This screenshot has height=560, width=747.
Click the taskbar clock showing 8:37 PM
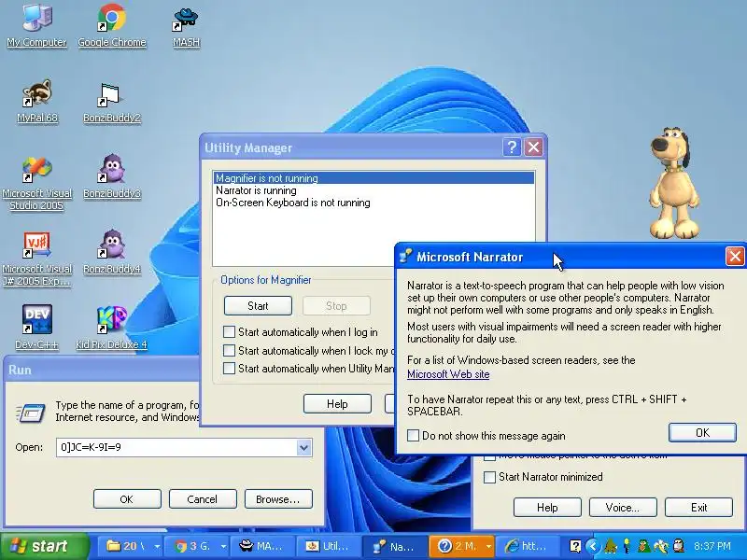click(x=712, y=546)
